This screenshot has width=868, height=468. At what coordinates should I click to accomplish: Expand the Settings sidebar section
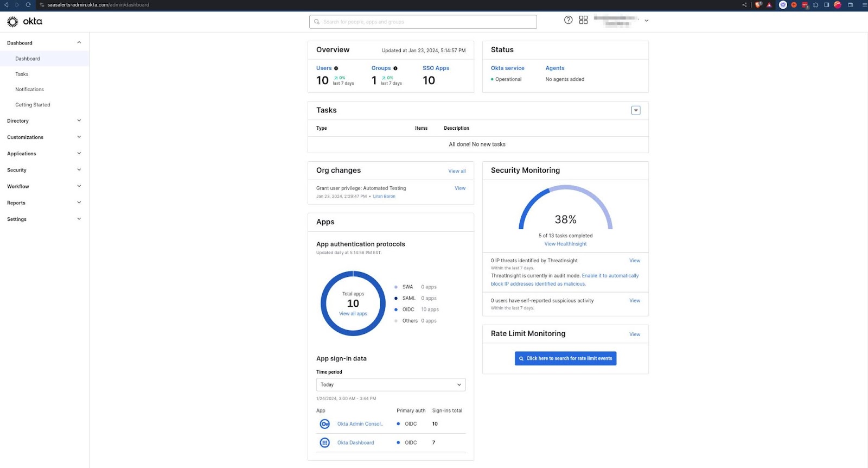tap(79, 219)
